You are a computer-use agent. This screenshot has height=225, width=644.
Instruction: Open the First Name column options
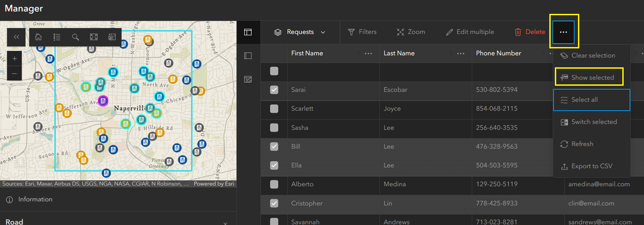pos(368,53)
